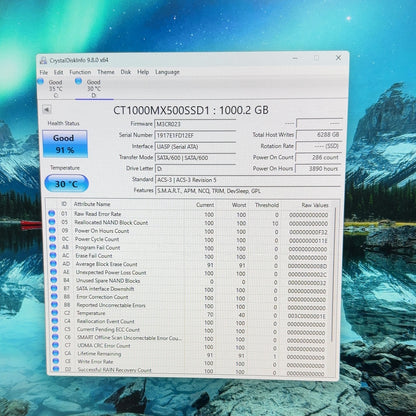This screenshot has height=416, width=416.
Task: Click the Serial Number field
Action: tap(195, 135)
